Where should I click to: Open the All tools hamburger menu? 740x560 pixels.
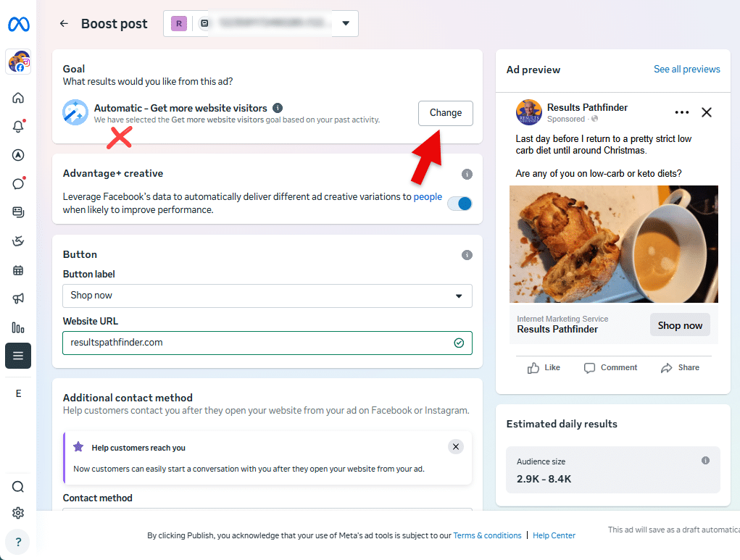click(18, 356)
